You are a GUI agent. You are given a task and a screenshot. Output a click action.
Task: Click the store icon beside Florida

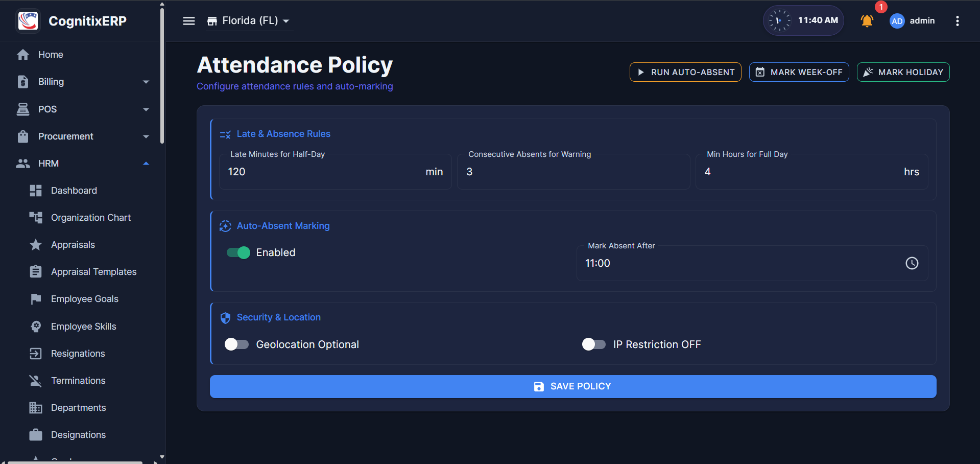(212, 21)
